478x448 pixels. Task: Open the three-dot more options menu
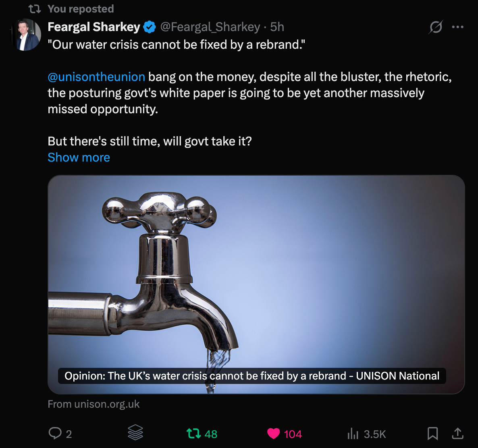[458, 27]
